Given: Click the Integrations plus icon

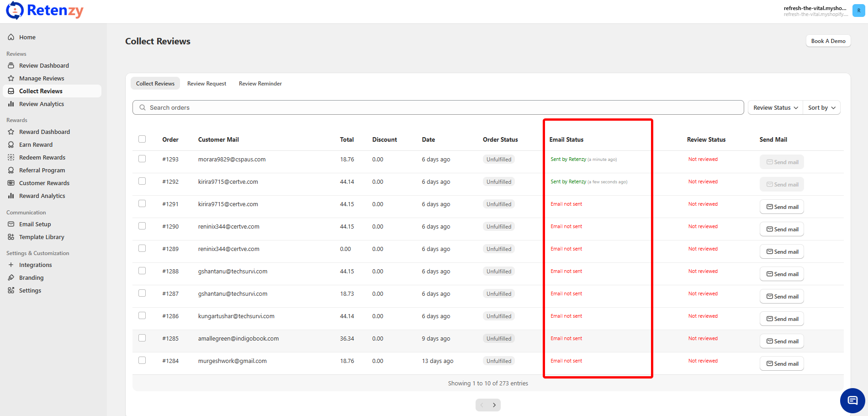Looking at the screenshot, I should [11, 265].
